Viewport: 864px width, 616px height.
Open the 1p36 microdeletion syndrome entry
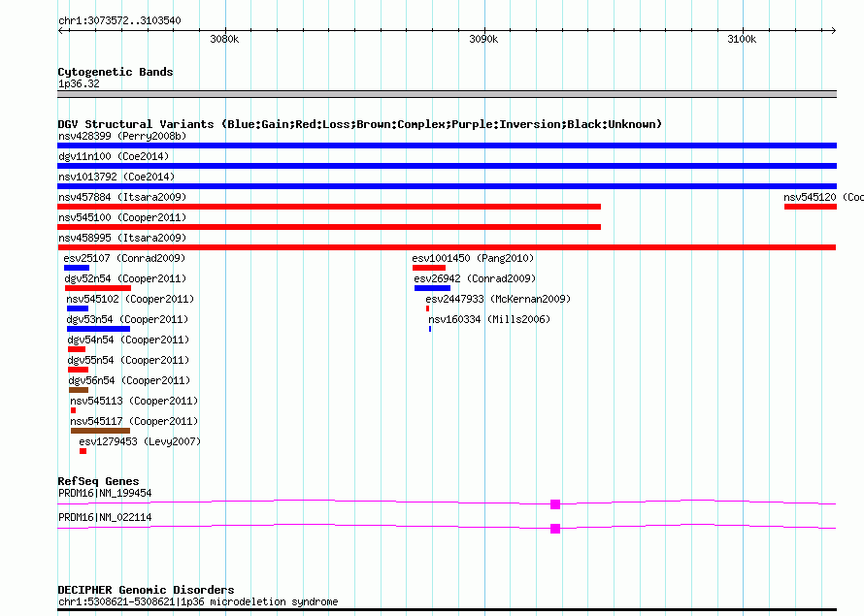click(198, 601)
